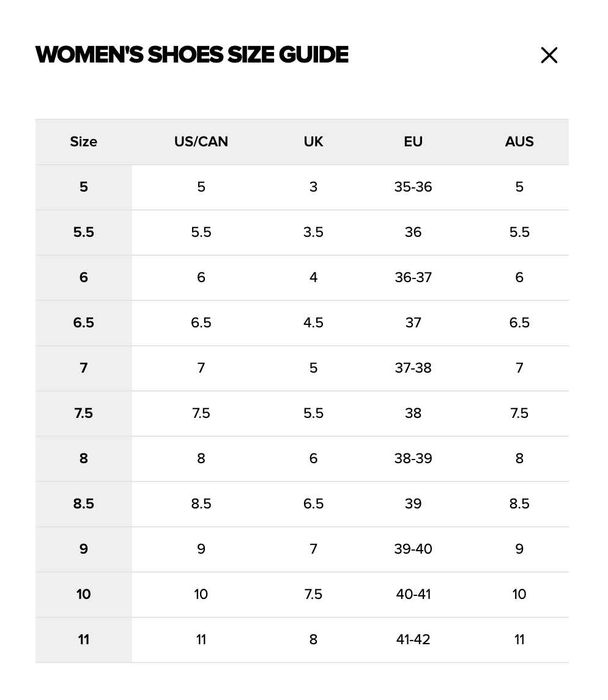
Task: Click the Women's Shoes Size Guide heading
Action: pyautogui.click(x=192, y=55)
